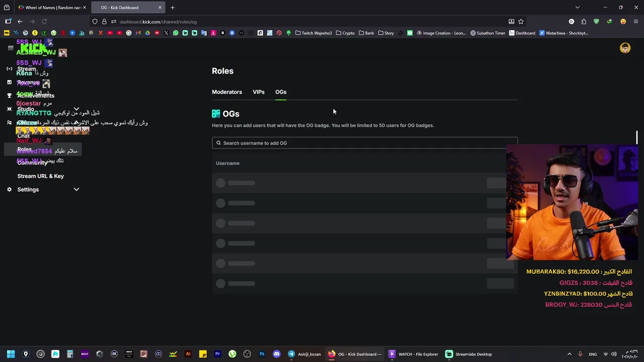This screenshot has height=362, width=644.
Task: Open Streamlabs Desktop in taskbar
Action: tap(468, 354)
